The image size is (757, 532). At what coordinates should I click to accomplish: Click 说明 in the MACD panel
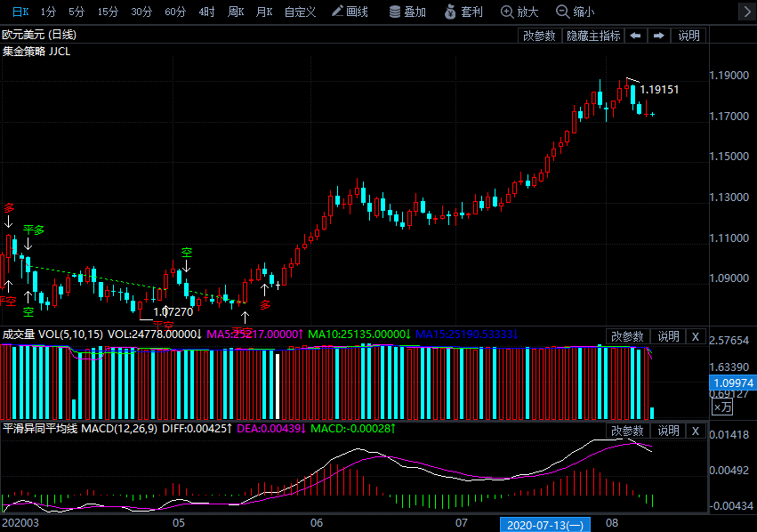point(667,431)
